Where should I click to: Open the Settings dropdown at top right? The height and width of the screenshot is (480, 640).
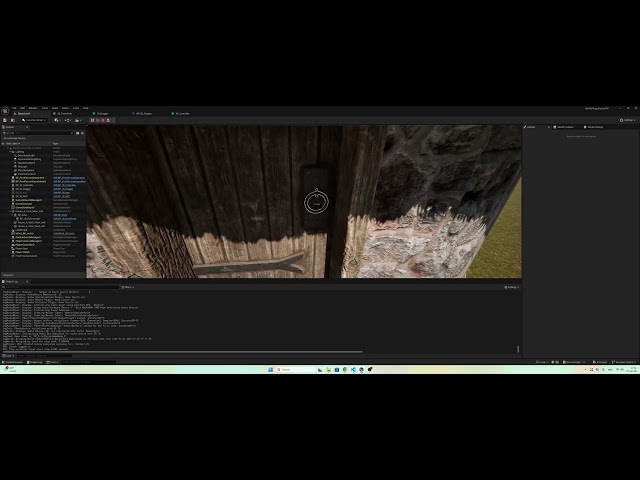click(x=628, y=120)
